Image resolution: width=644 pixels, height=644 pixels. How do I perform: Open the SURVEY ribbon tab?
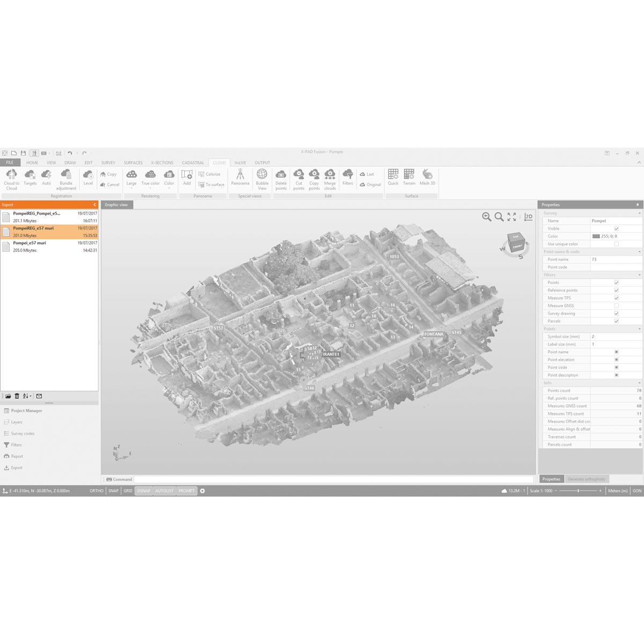(108, 163)
